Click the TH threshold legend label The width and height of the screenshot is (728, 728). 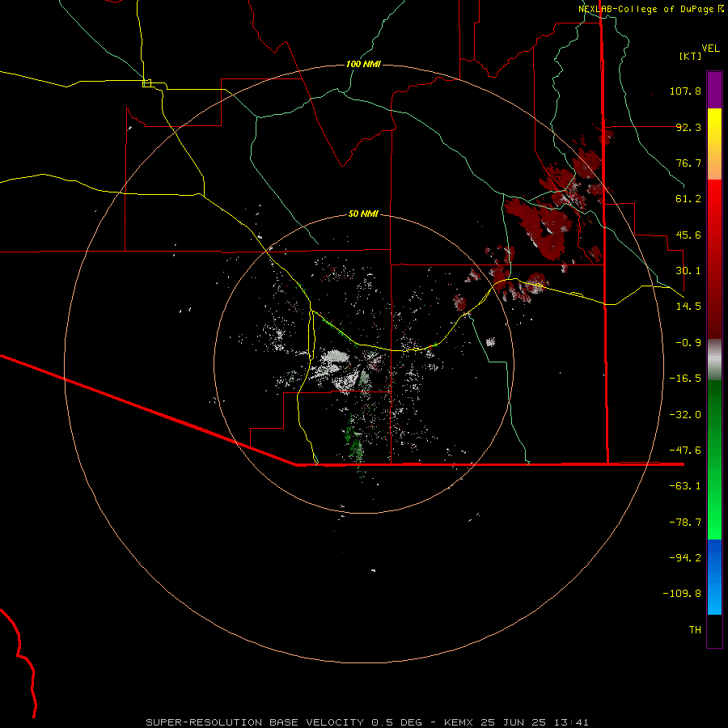click(x=695, y=630)
